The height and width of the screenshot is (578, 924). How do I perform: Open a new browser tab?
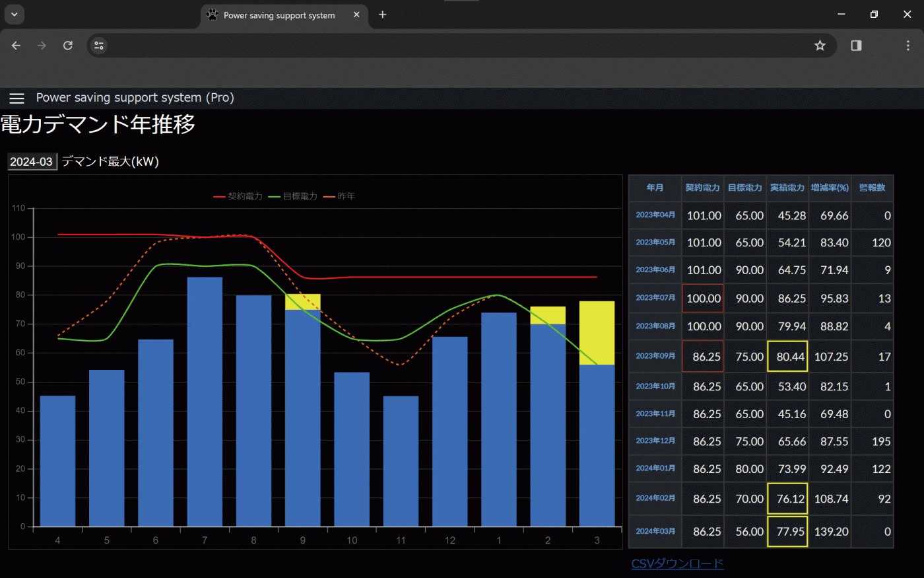pyautogui.click(x=383, y=15)
